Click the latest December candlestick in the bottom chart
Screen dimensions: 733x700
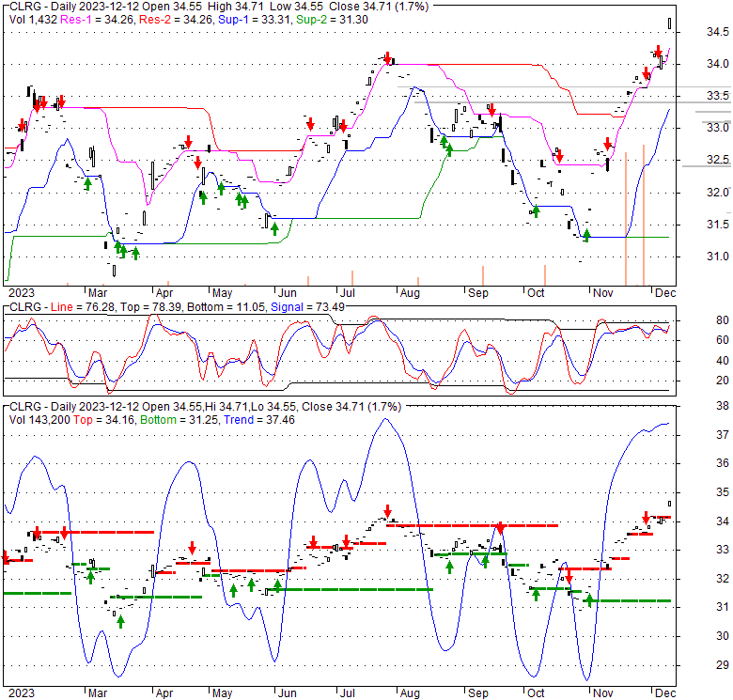(x=670, y=504)
